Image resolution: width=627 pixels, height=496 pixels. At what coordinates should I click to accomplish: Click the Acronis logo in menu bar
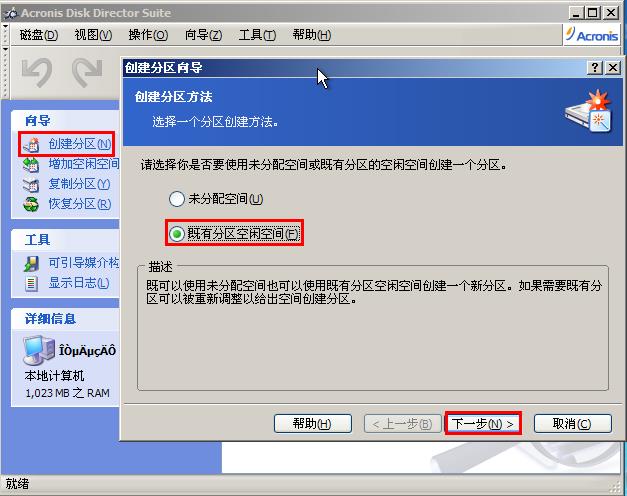pos(592,35)
